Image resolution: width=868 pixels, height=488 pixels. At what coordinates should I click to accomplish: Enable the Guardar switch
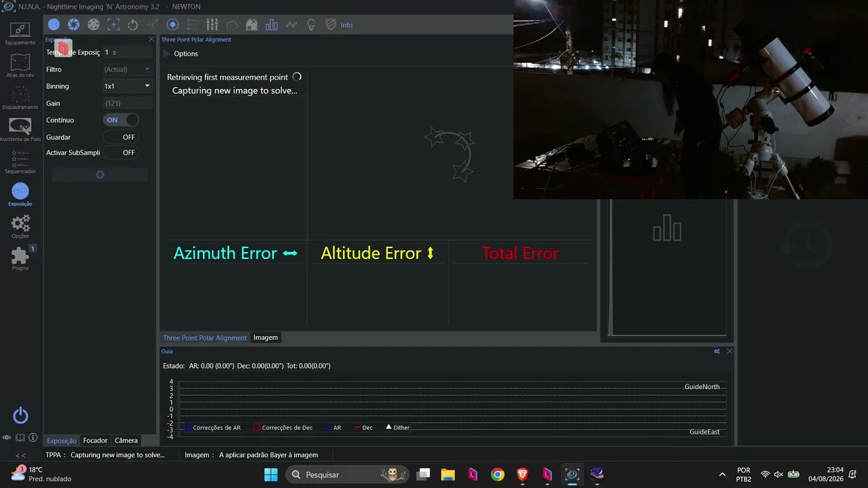(x=121, y=137)
